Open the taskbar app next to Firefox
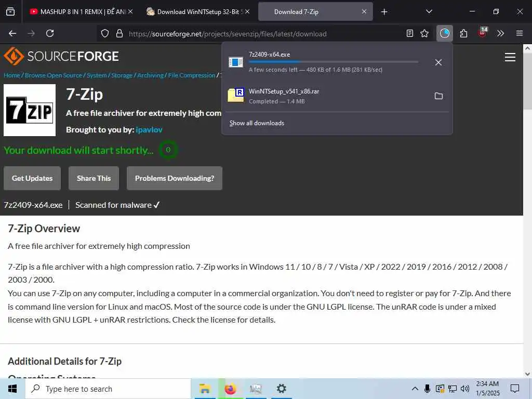532x399 pixels. (x=256, y=389)
